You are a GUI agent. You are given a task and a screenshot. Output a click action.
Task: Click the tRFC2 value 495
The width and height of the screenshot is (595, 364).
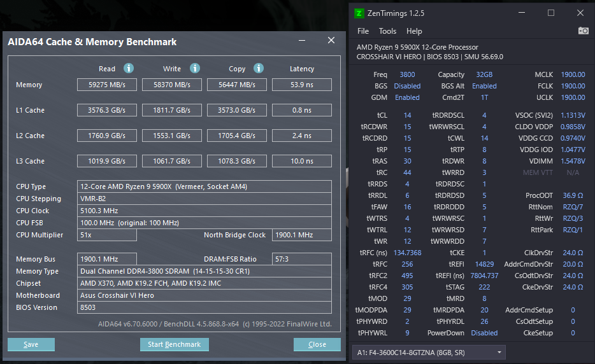click(407, 276)
